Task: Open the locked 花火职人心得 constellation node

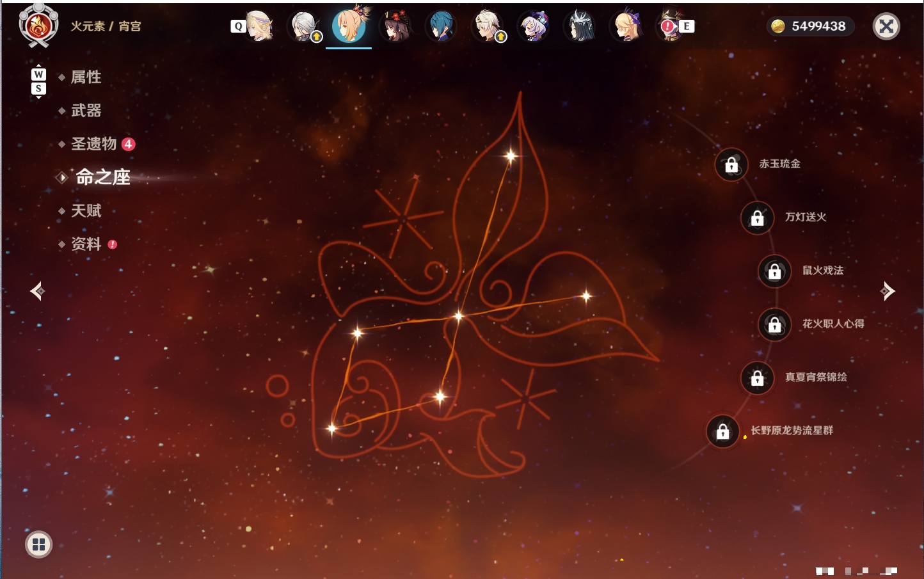Action: coord(775,324)
